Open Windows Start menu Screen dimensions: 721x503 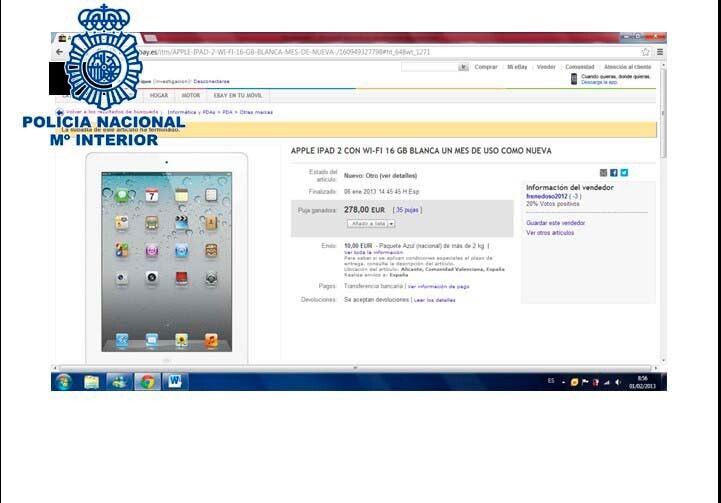[64, 381]
